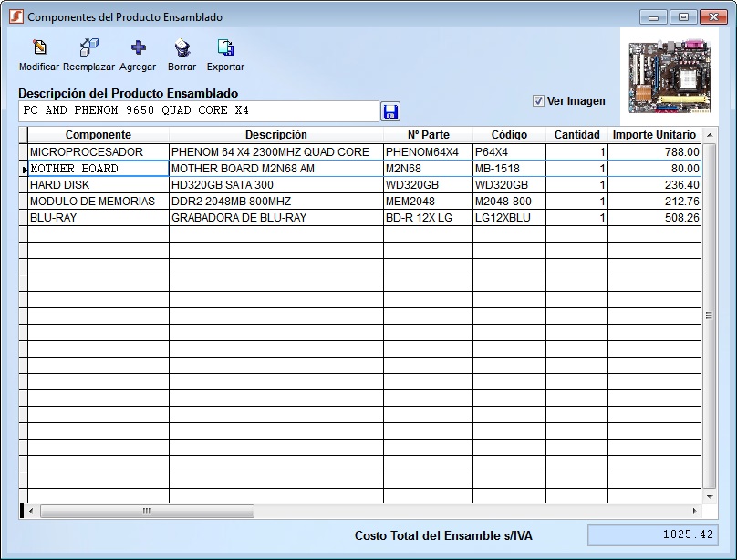Select the HARD DISK component cell
The height and width of the screenshot is (560, 737).
point(98,185)
